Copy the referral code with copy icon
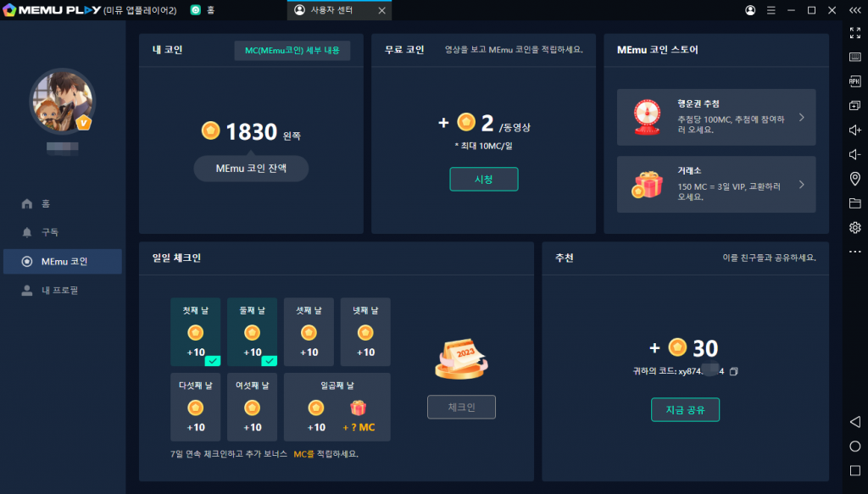Screen dimensions: 868x494 point(734,371)
